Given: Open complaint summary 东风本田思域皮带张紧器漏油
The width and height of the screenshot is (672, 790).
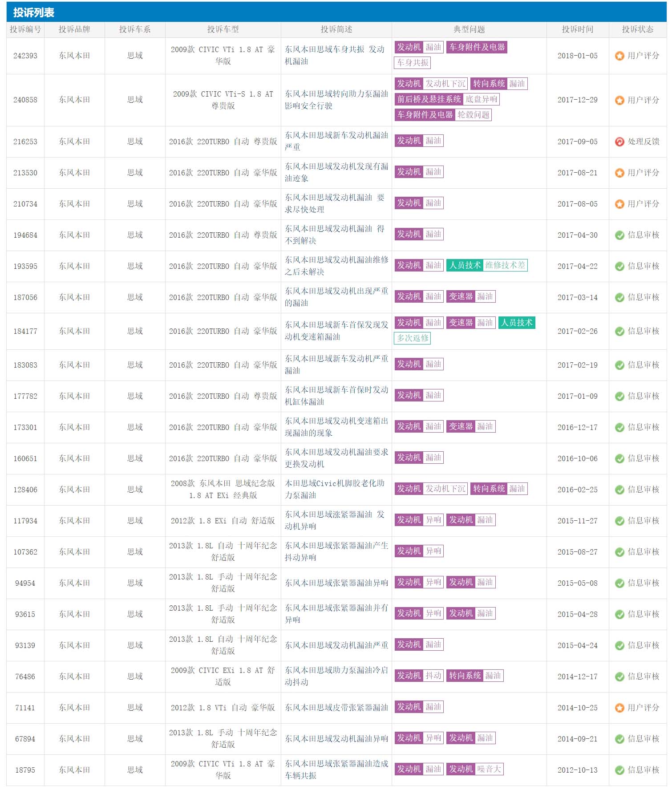Looking at the screenshot, I should tap(336, 708).
